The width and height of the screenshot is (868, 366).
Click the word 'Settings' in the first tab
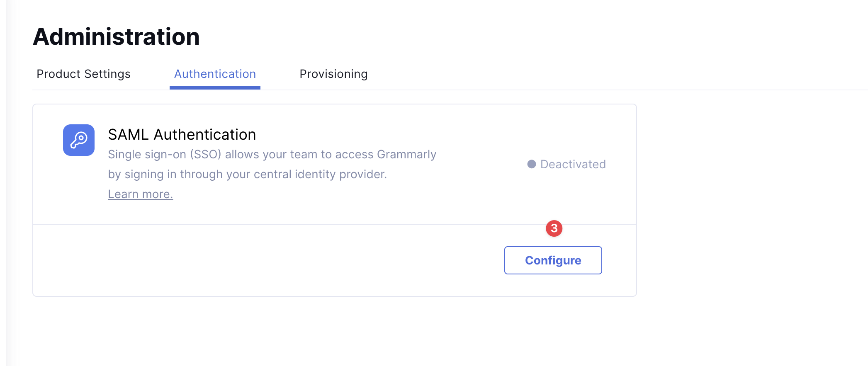(107, 74)
